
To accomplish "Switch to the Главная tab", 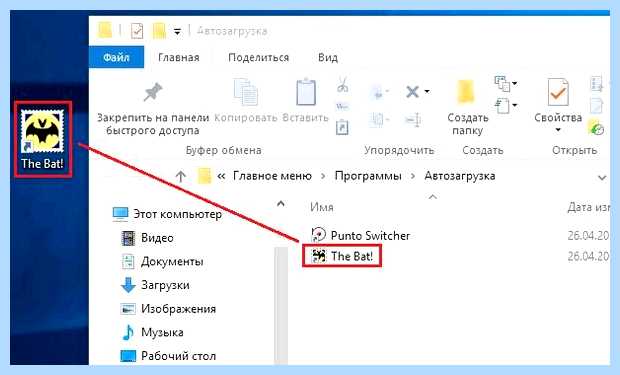I will click(x=178, y=57).
